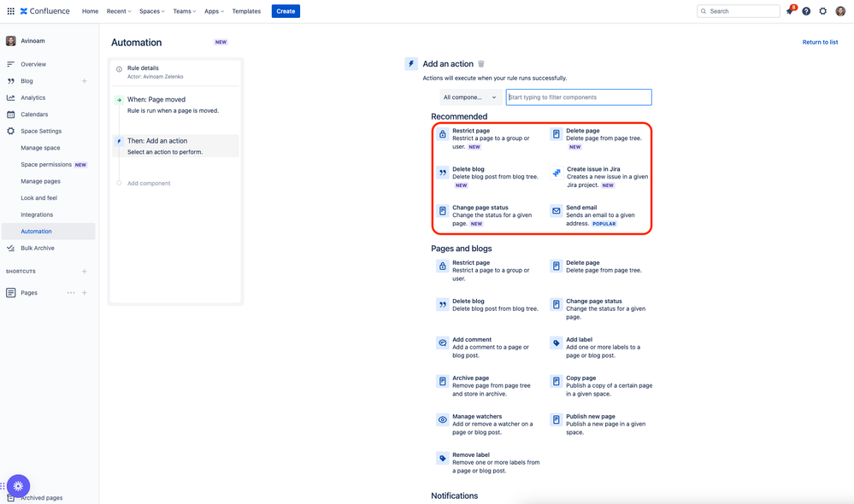Focus the filter components text field

point(579,97)
